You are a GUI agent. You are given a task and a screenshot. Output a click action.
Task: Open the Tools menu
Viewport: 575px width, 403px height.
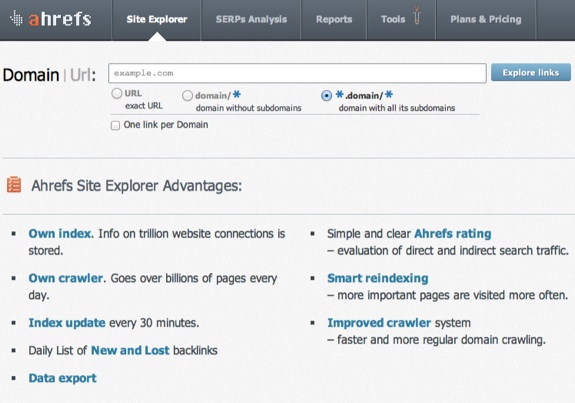pyautogui.click(x=393, y=19)
